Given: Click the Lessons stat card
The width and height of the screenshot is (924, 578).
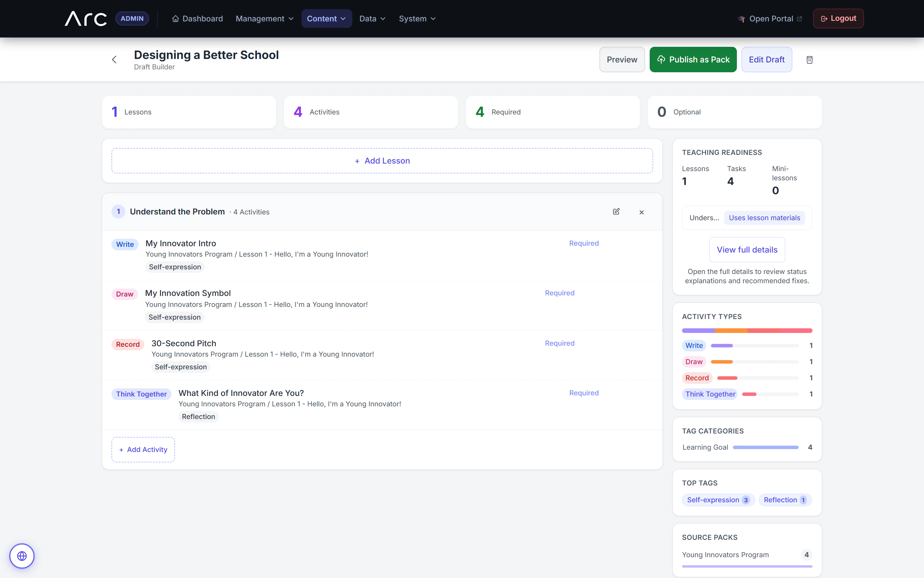Looking at the screenshot, I should 189,112.
